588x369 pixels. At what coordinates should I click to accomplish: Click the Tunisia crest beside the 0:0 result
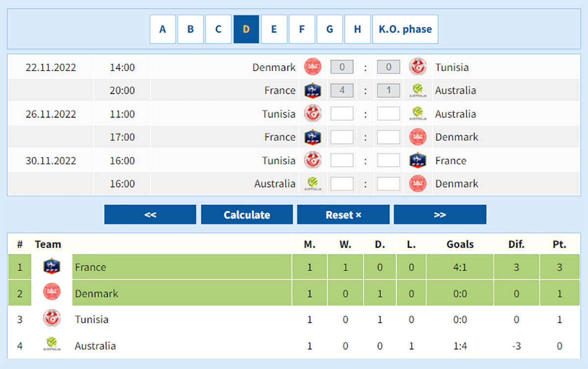click(417, 67)
